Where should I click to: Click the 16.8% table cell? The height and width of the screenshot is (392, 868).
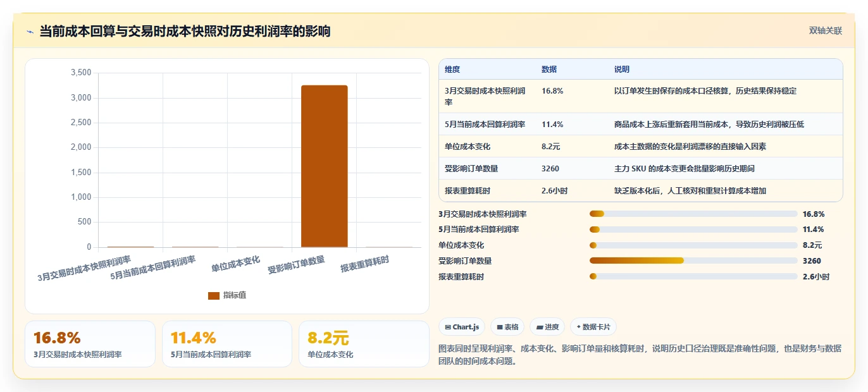(x=552, y=91)
